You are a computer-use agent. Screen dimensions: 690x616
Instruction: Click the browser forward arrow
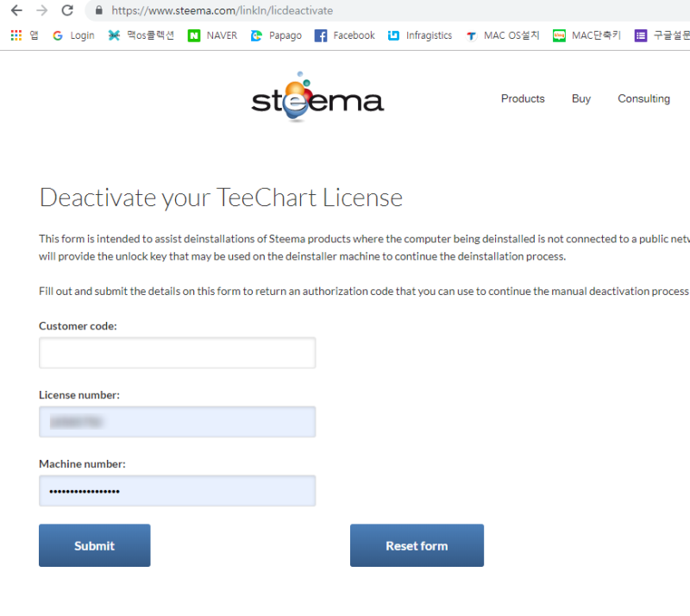point(41,11)
